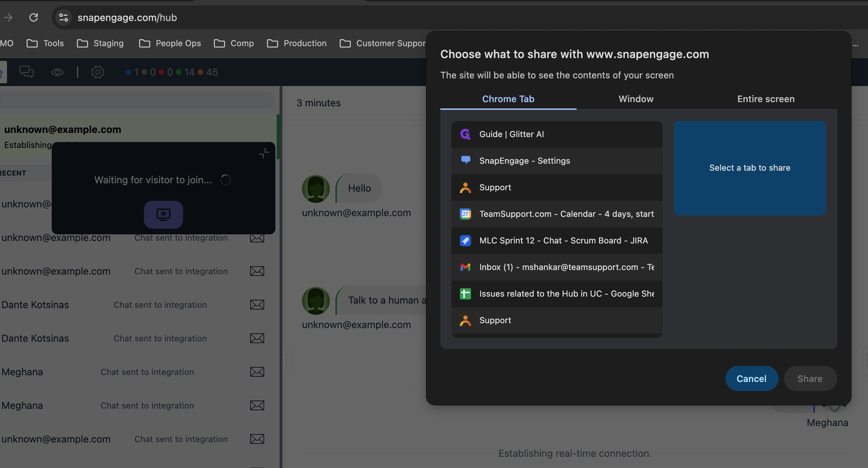Click the Cancel button
The height and width of the screenshot is (468, 868).
tap(751, 378)
